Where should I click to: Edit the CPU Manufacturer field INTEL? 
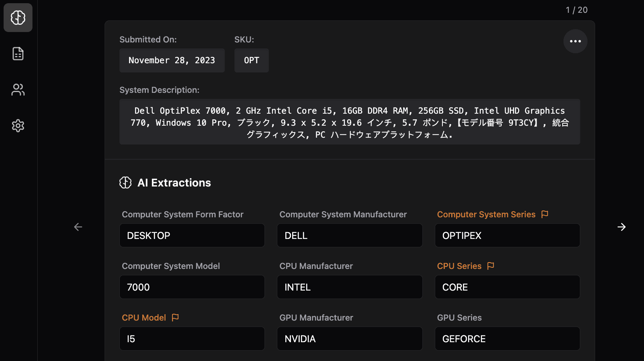350,287
